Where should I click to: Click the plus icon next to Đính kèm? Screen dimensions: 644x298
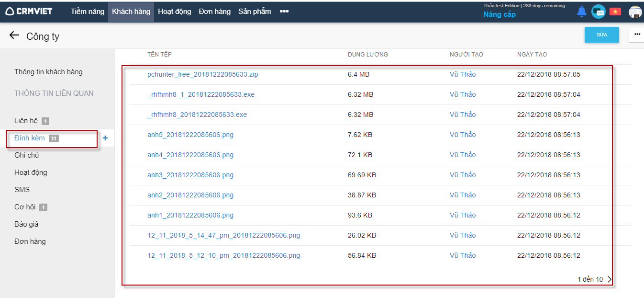[x=105, y=138]
